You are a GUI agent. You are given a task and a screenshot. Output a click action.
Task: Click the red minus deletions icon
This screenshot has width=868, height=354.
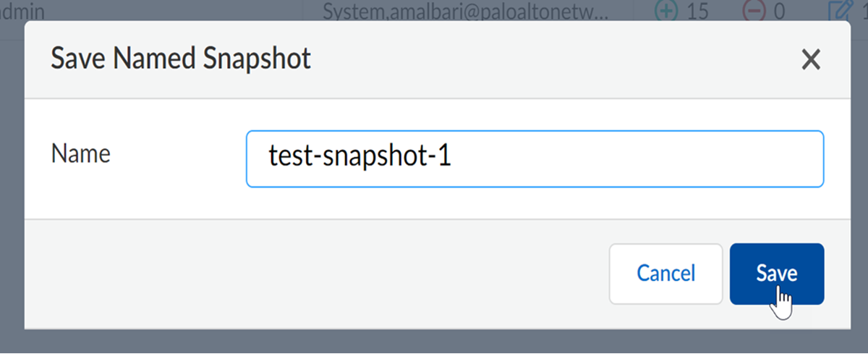(754, 10)
